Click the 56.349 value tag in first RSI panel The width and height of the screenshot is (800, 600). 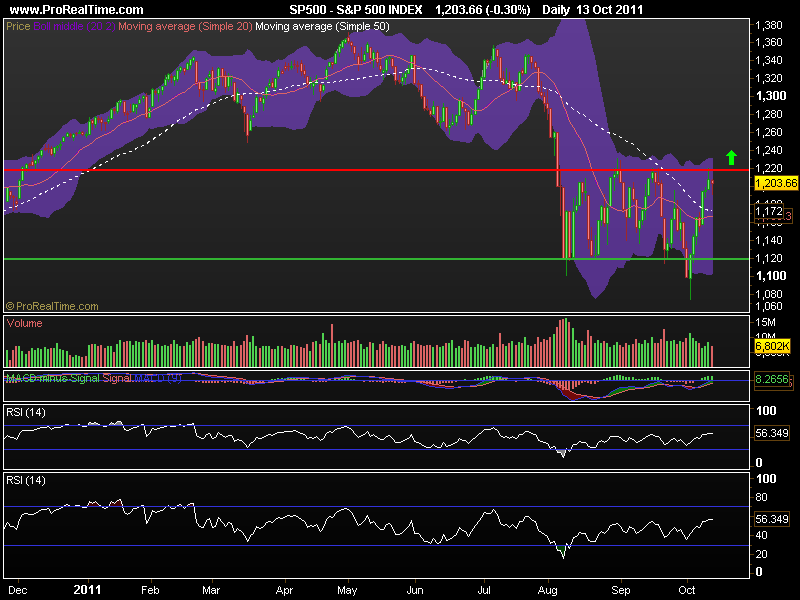(x=772, y=433)
